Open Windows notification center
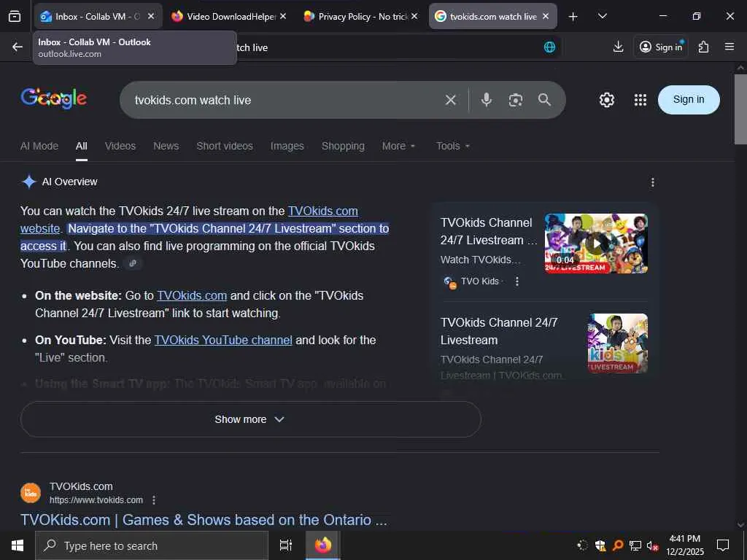Image resolution: width=747 pixels, height=560 pixels. coord(723,545)
